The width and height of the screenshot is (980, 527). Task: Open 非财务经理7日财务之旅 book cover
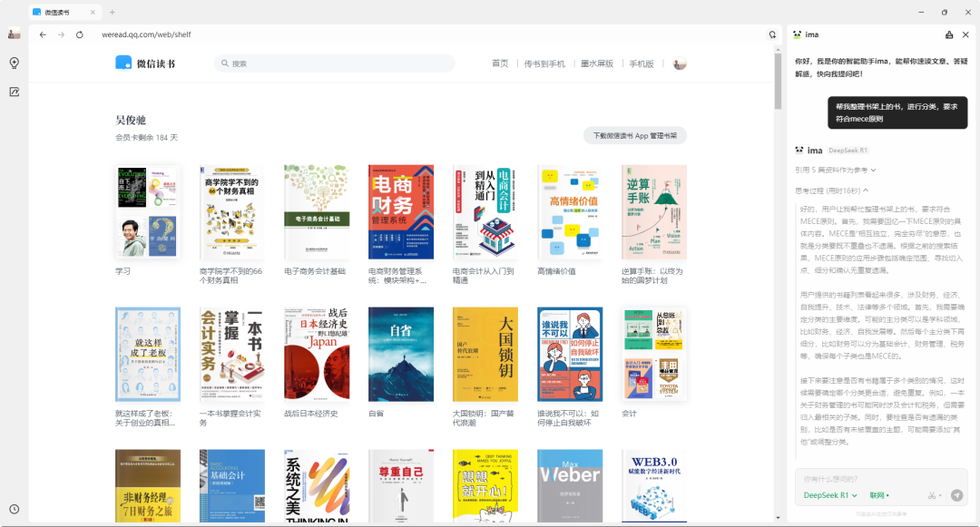(x=148, y=486)
